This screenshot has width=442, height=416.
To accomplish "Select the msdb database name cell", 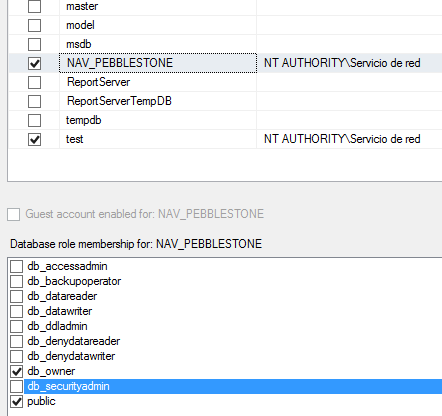I will pyautogui.click(x=158, y=44).
